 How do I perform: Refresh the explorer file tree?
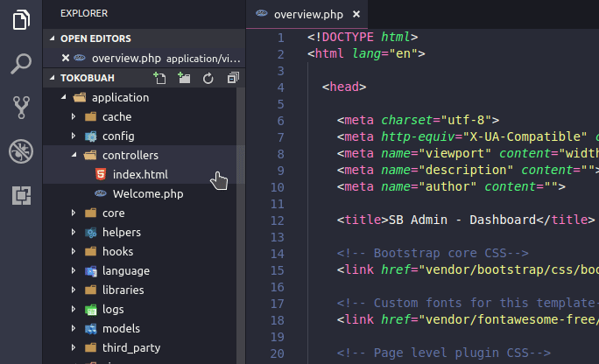coord(208,78)
